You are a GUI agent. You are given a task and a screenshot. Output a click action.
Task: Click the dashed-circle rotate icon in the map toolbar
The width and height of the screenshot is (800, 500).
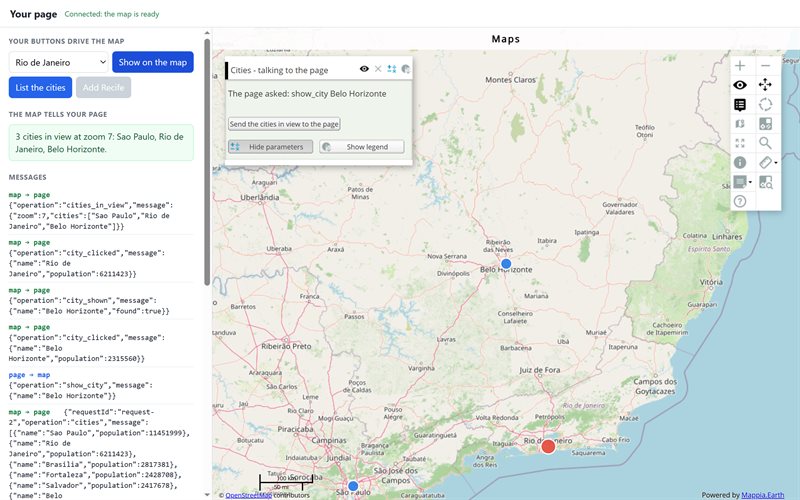[x=765, y=105]
